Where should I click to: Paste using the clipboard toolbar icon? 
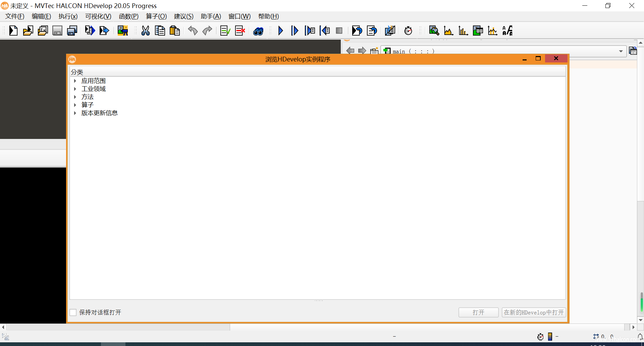pyautogui.click(x=175, y=31)
